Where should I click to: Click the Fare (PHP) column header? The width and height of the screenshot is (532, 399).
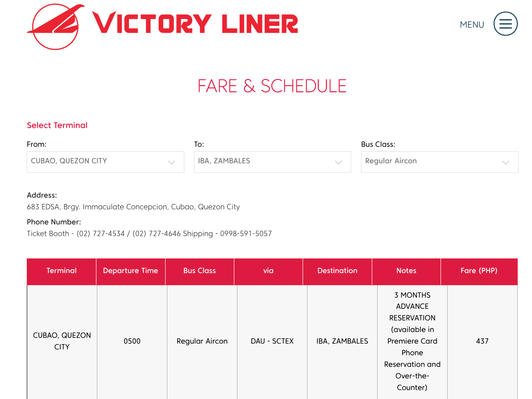coord(479,271)
